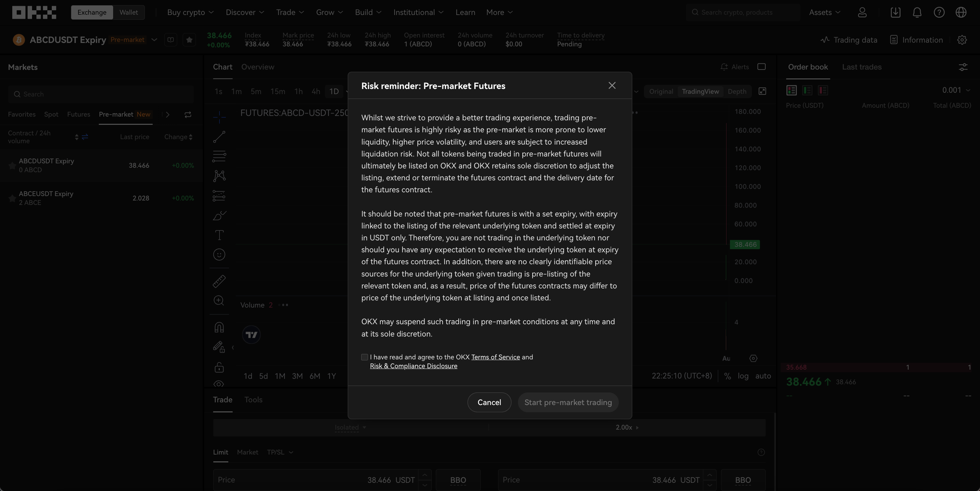980x491 pixels.
Task: Switch order book to asks-only view
Action: point(823,90)
